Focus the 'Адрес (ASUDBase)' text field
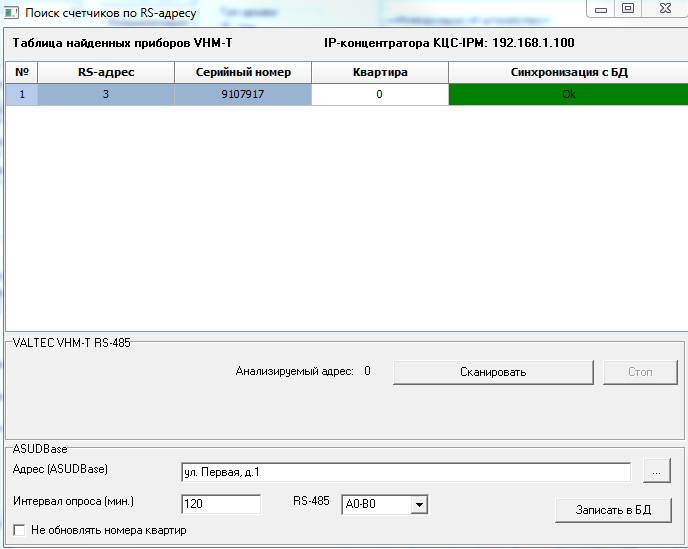The height and width of the screenshot is (549, 688). (405, 471)
